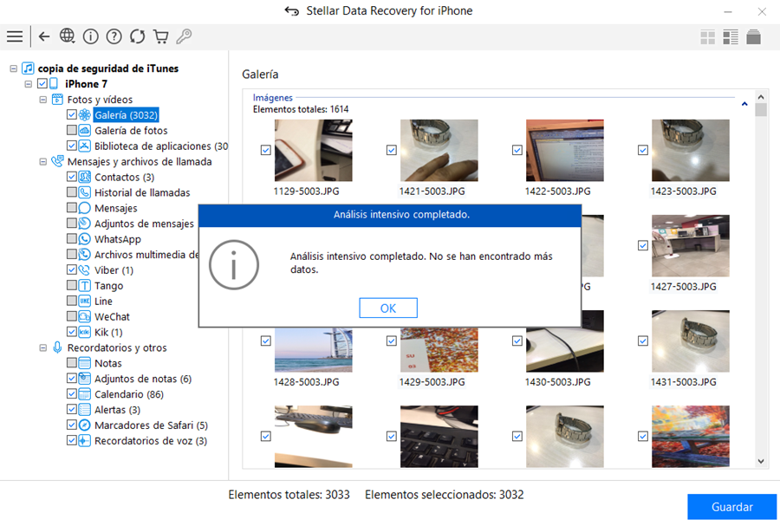Switch to grid thumbnail view

click(708, 36)
